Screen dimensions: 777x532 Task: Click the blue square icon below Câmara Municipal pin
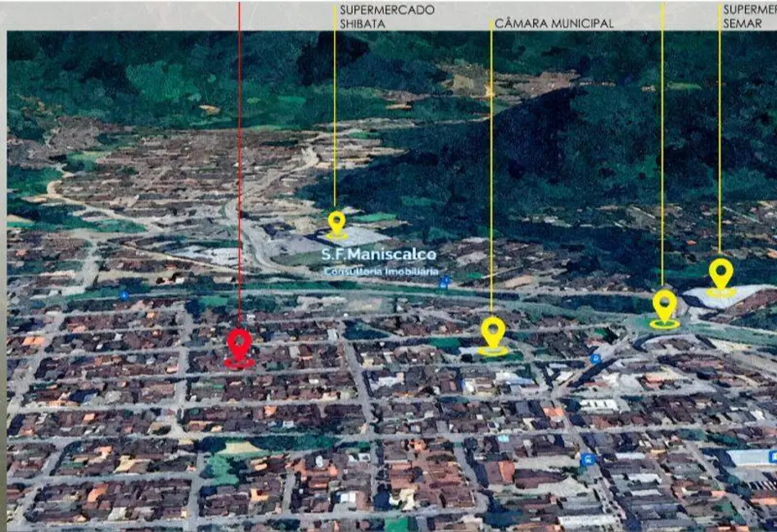coord(587,459)
